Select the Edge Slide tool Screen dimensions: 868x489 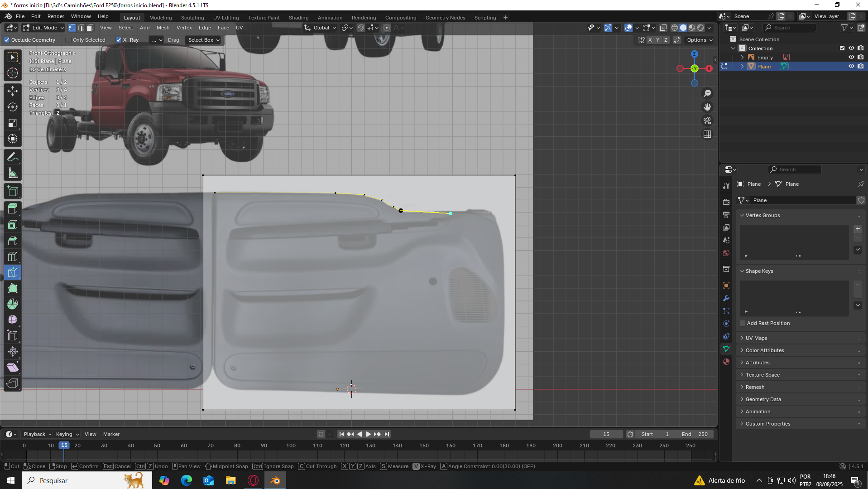[13, 336]
